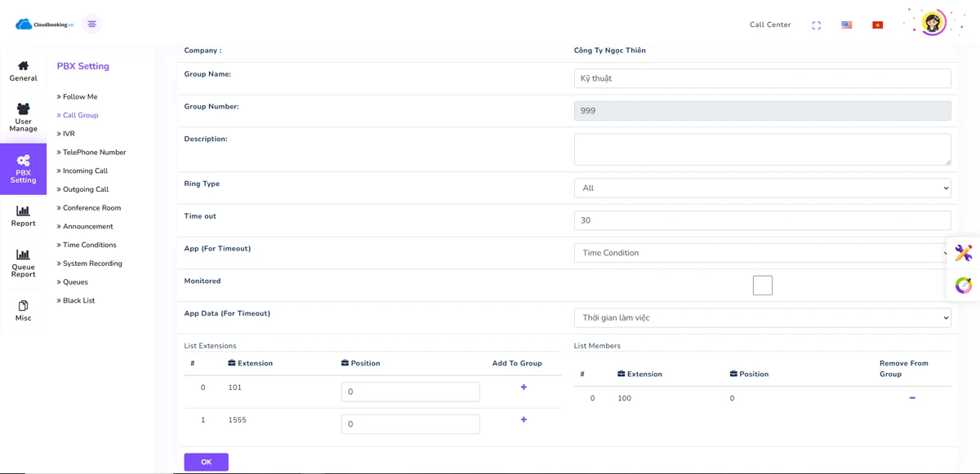The width and height of the screenshot is (980, 474).
Task: Go to the IVR menu item
Action: (69, 134)
